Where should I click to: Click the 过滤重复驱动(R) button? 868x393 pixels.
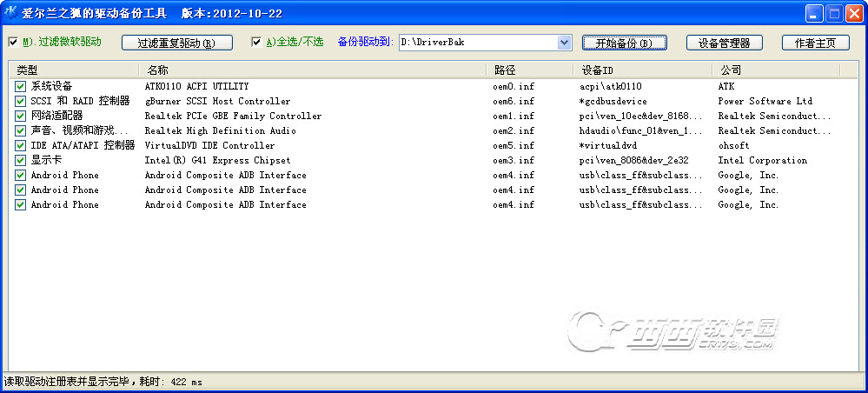tap(176, 43)
